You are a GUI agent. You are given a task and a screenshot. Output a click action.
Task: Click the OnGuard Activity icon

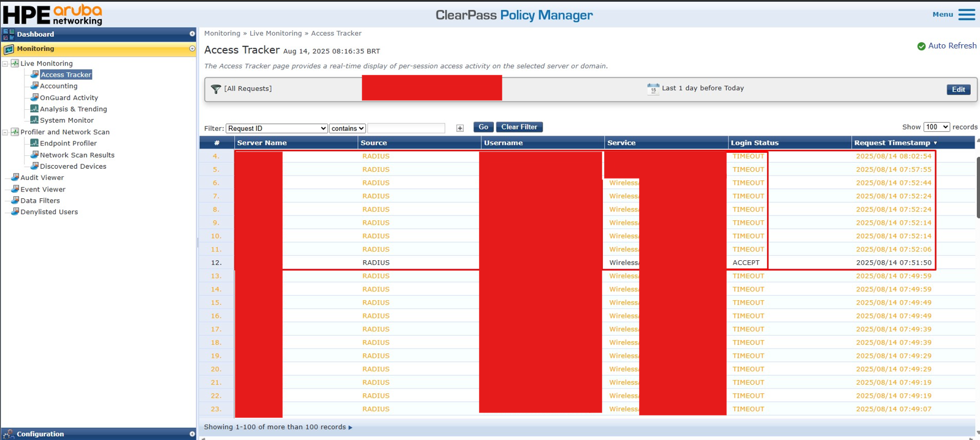coord(34,97)
